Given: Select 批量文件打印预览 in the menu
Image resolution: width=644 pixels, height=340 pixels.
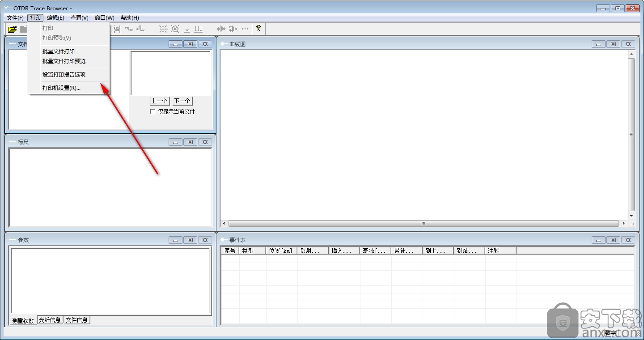Looking at the screenshot, I should point(64,61).
